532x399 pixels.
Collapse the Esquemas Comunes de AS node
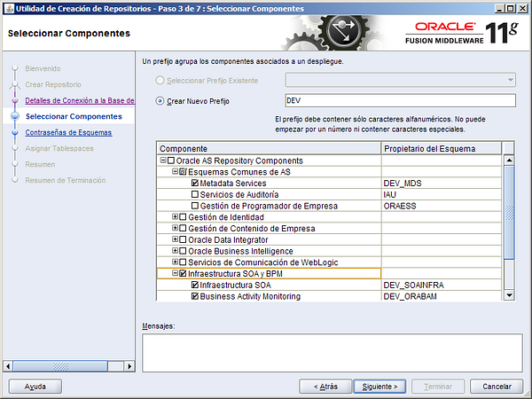click(x=175, y=172)
